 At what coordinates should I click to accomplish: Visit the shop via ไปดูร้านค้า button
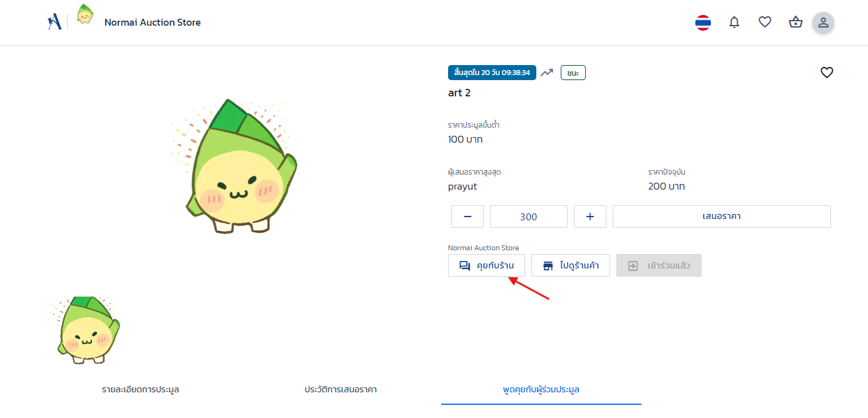coord(570,265)
